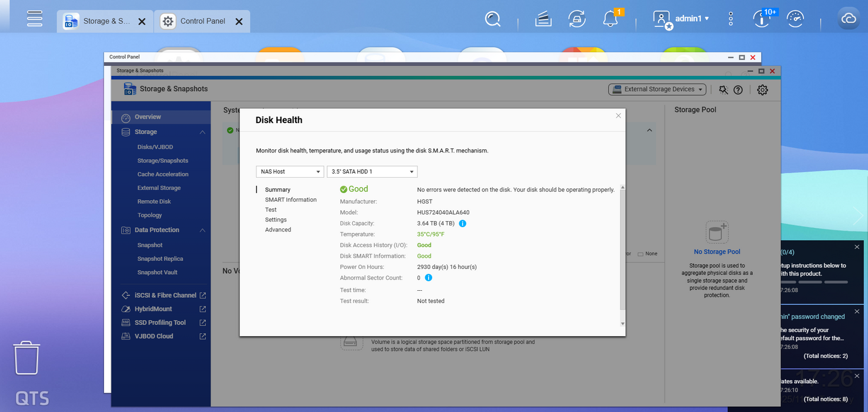The image size is (868, 412).
Task: Open the Advanced section in Disk Health
Action: (278, 230)
